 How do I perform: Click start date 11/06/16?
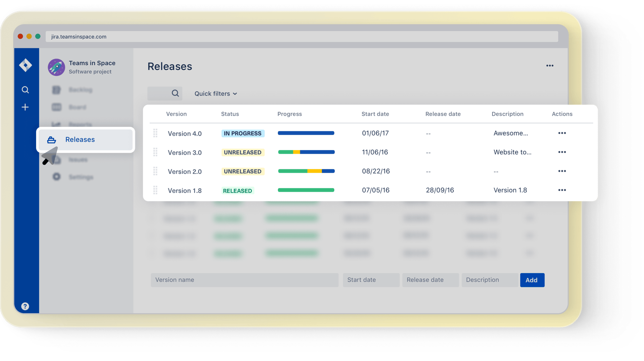coord(375,152)
